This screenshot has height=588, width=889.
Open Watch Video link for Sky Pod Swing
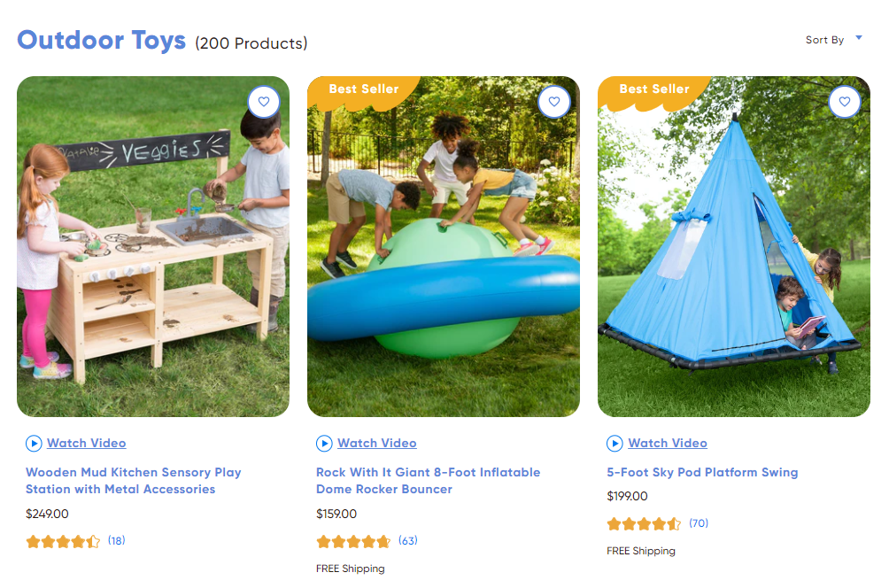click(668, 443)
